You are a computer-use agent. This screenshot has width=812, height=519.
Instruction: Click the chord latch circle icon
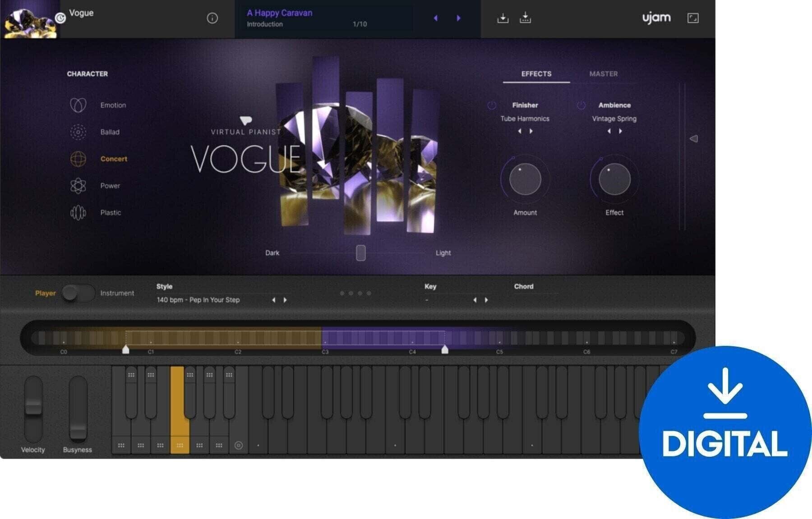tap(239, 446)
